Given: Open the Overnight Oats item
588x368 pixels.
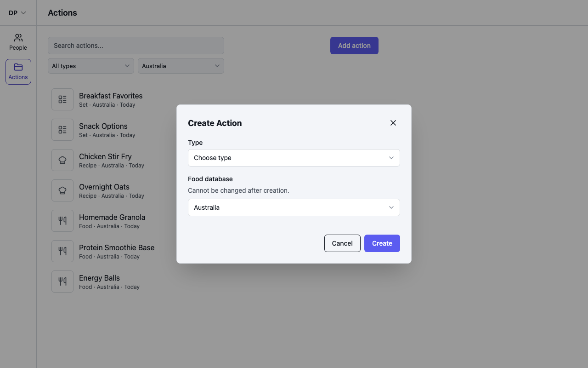Looking at the screenshot, I should tap(104, 187).
